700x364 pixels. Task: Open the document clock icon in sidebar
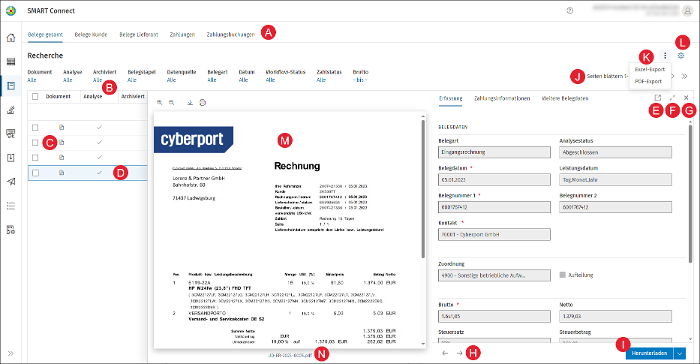pos(11,158)
